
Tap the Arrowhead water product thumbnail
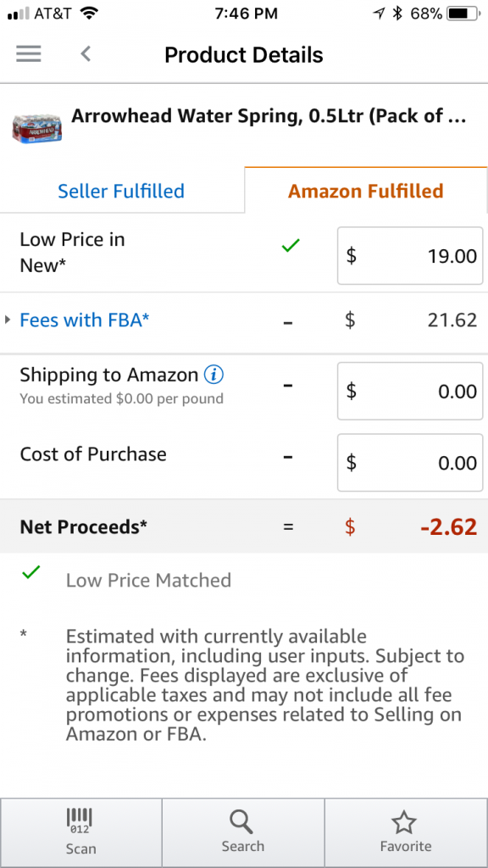[36, 128]
